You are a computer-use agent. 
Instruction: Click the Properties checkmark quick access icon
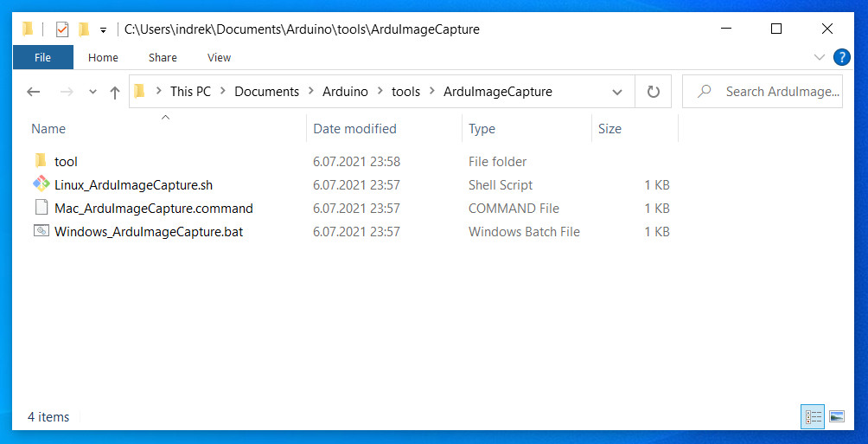coord(61,29)
